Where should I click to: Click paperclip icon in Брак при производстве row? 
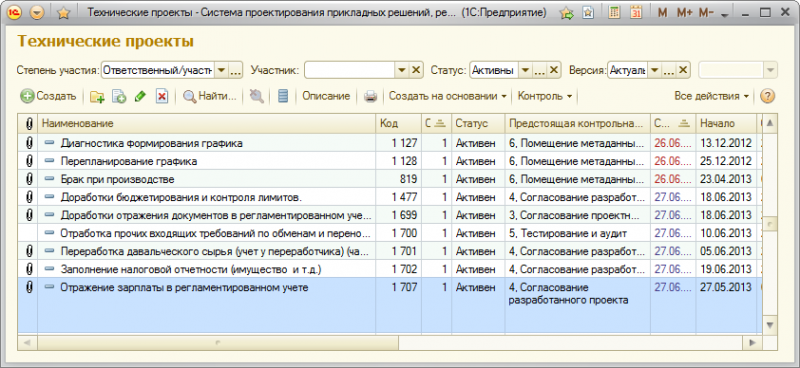(x=29, y=179)
